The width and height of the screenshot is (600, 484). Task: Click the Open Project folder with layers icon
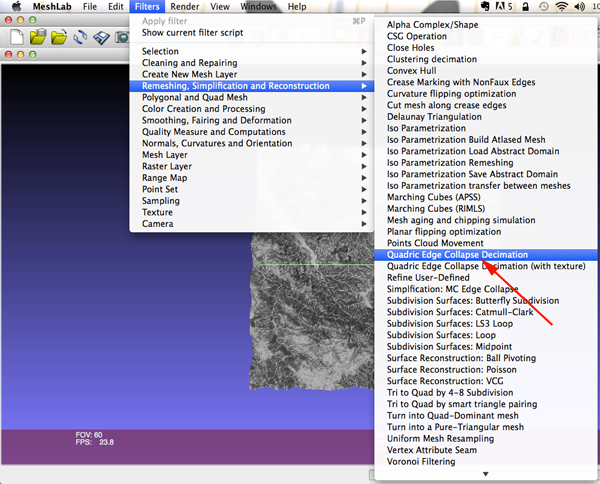[38, 37]
